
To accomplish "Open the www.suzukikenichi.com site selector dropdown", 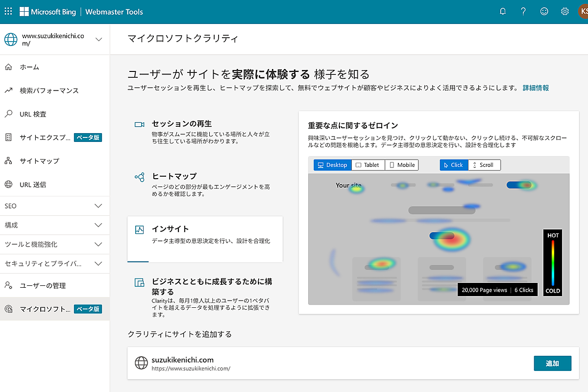I will click(98, 40).
